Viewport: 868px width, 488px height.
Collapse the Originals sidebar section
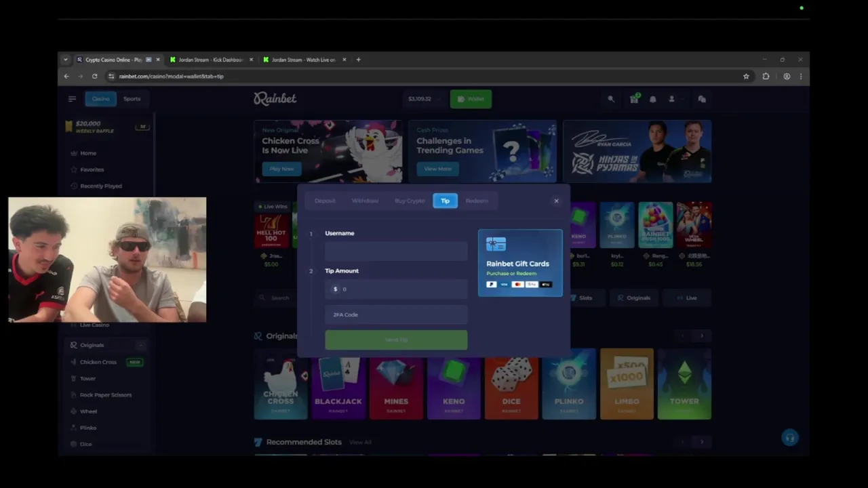click(x=141, y=345)
